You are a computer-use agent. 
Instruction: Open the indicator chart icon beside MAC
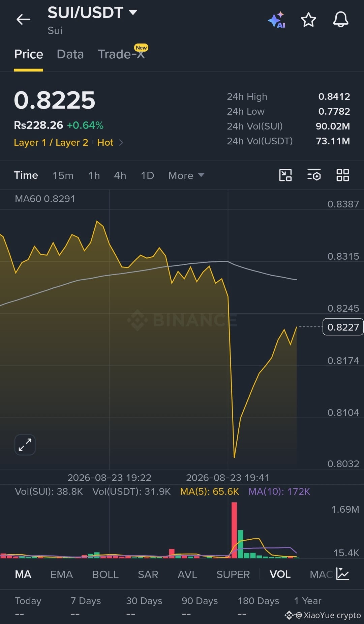click(x=342, y=574)
